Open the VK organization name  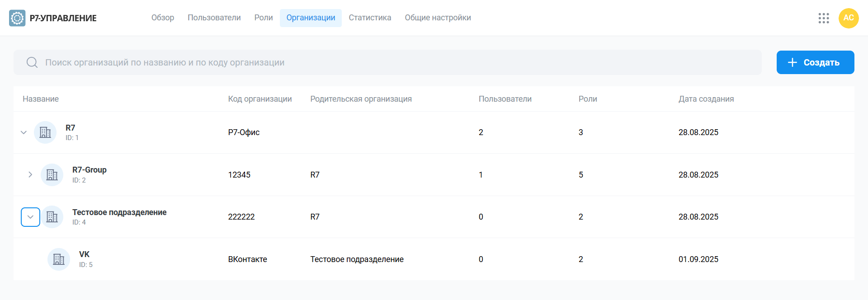pos(85,254)
